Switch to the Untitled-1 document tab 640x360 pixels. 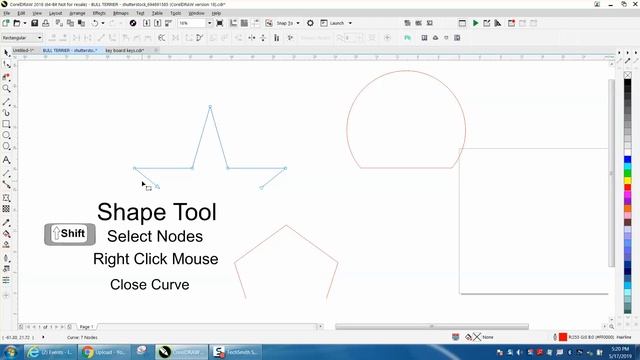(x=23, y=50)
